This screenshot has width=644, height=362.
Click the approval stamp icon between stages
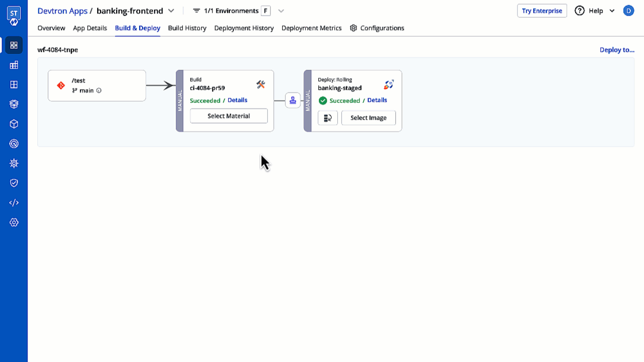tap(292, 100)
